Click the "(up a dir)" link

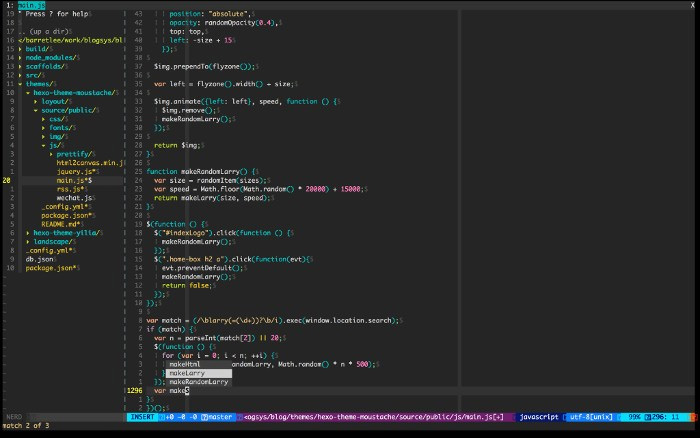coord(49,31)
